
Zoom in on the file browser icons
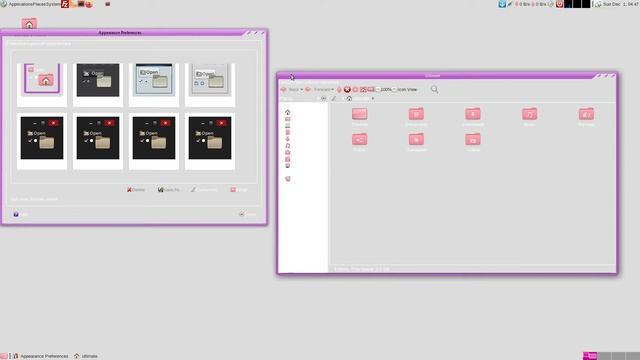pyautogui.click(x=394, y=89)
